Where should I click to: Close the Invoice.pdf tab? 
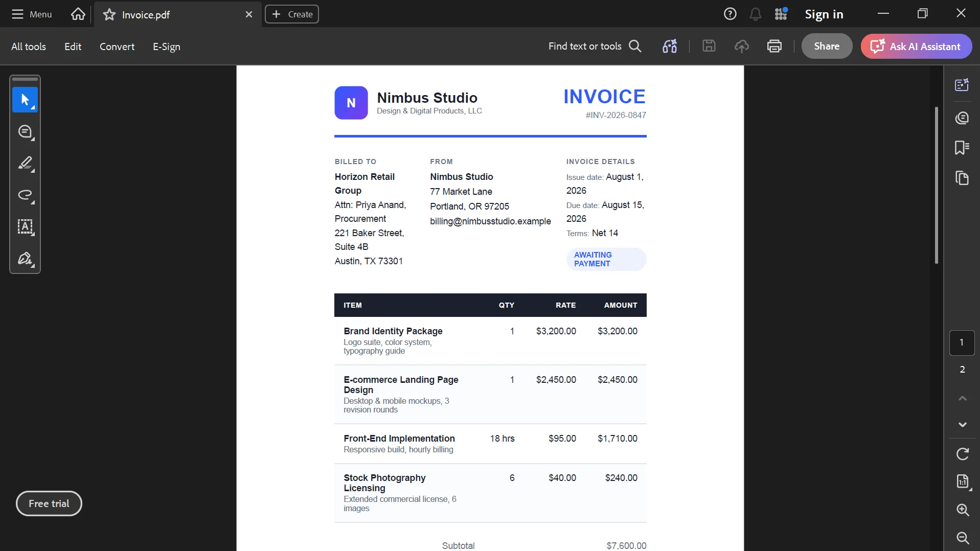pyautogui.click(x=249, y=14)
